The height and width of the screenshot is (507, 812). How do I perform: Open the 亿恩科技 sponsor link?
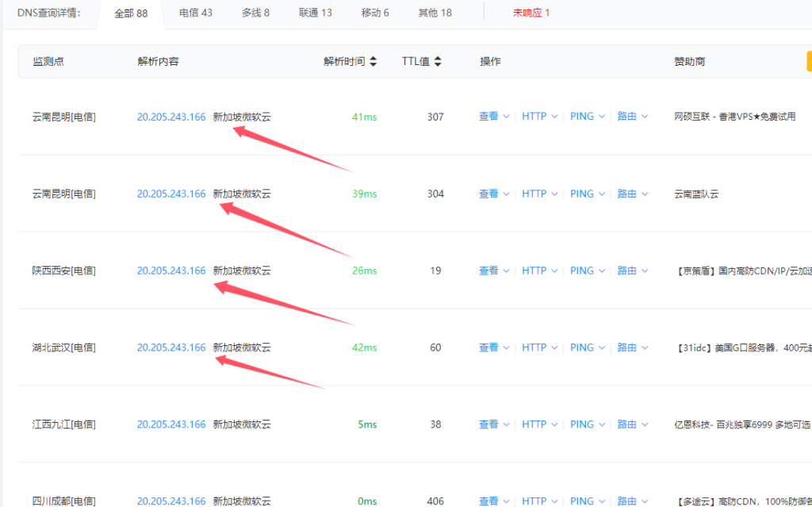pos(741,424)
